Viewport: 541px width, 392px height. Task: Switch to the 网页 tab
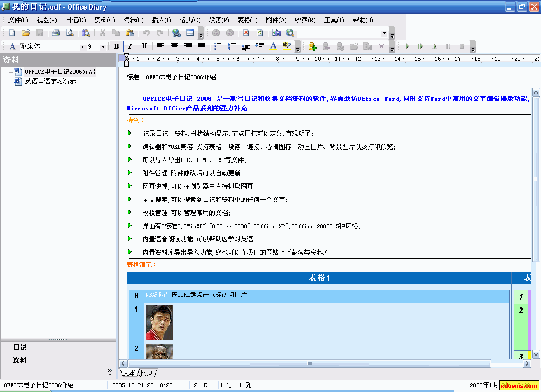(x=147, y=372)
